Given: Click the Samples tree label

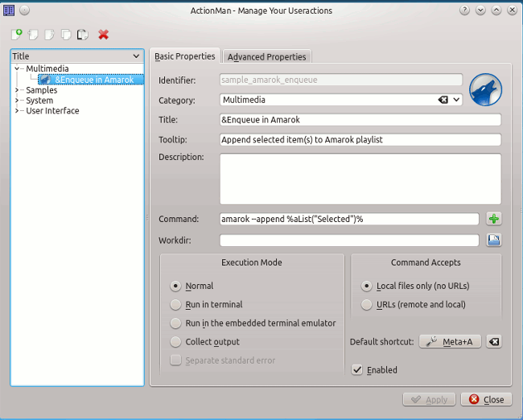Looking at the screenshot, I should coord(42,90).
